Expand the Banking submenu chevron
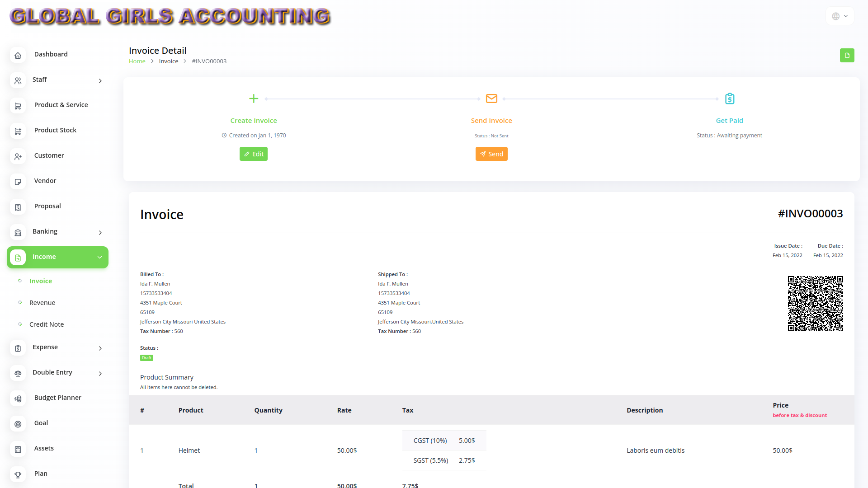The image size is (868, 488). pyautogui.click(x=100, y=233)
